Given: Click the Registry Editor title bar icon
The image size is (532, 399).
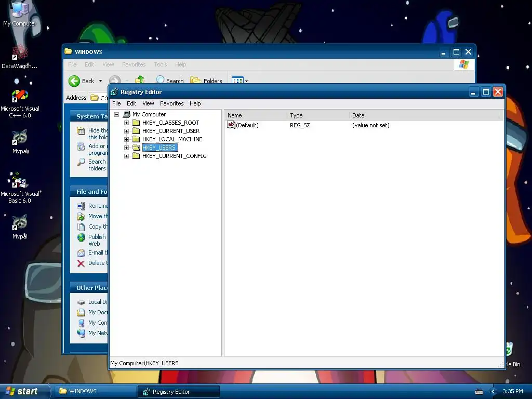Looking at the screenshot, I should (x=114, y=92).
